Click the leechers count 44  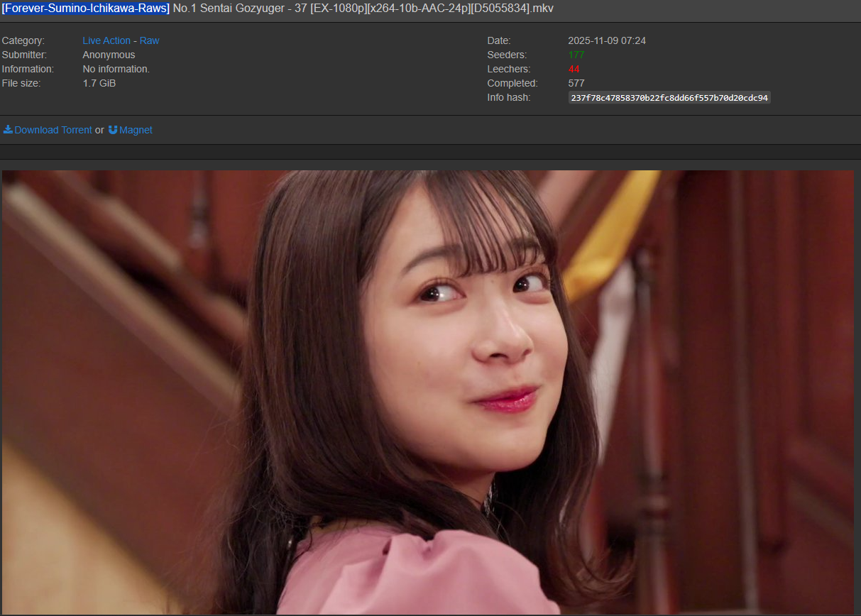pos(574,69)
